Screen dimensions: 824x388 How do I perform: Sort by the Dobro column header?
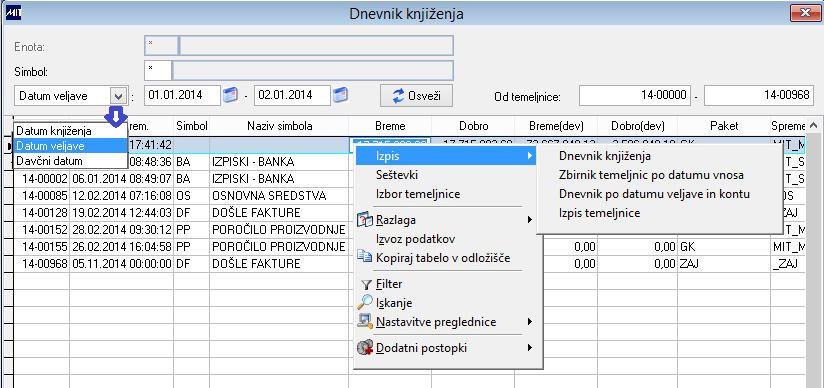point(473,126)
